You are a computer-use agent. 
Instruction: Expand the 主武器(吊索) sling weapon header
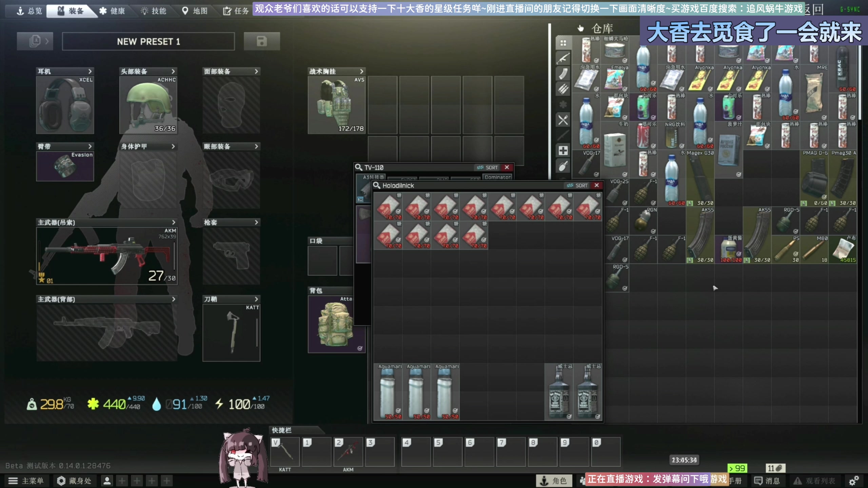coord(107,222)
